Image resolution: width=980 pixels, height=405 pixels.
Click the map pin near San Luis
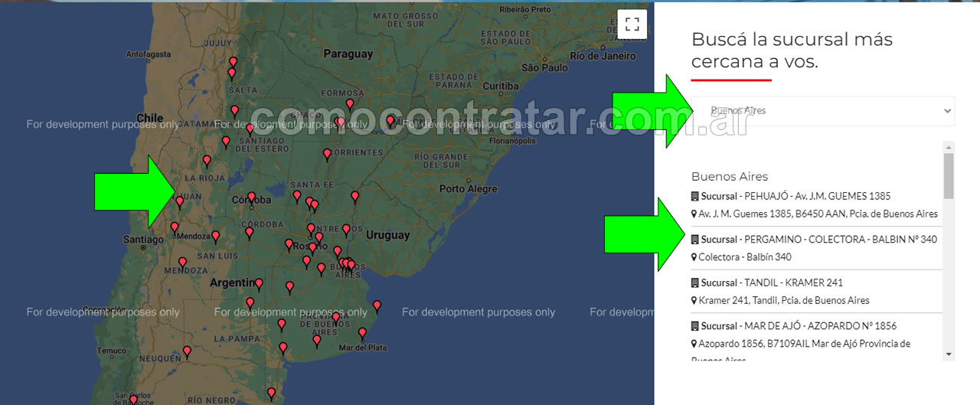point(216,237)
